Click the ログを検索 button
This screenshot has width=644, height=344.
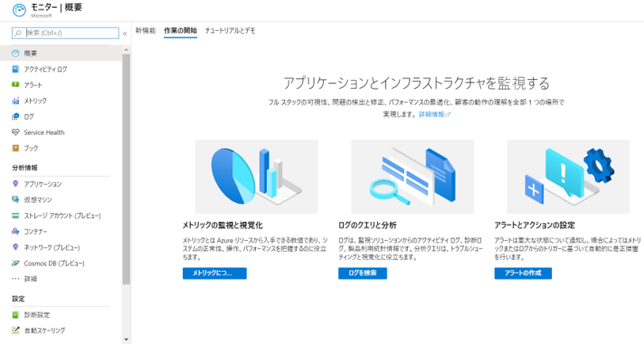[x=362, y=273]
